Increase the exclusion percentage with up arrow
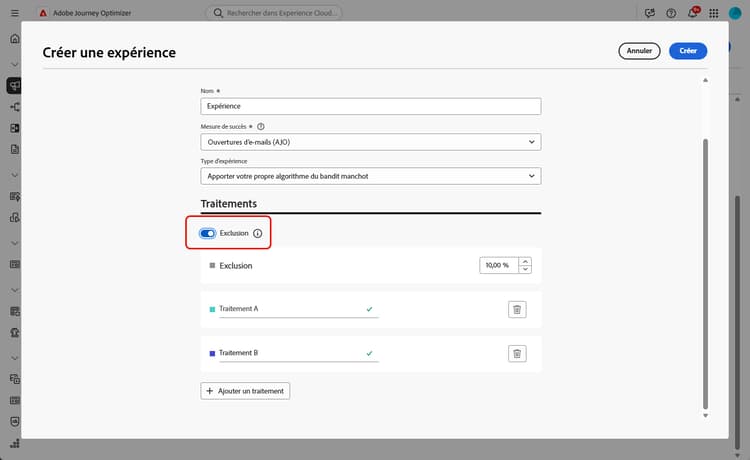The width and height of the screenshot is (750, 460). (x=526, y=262)
